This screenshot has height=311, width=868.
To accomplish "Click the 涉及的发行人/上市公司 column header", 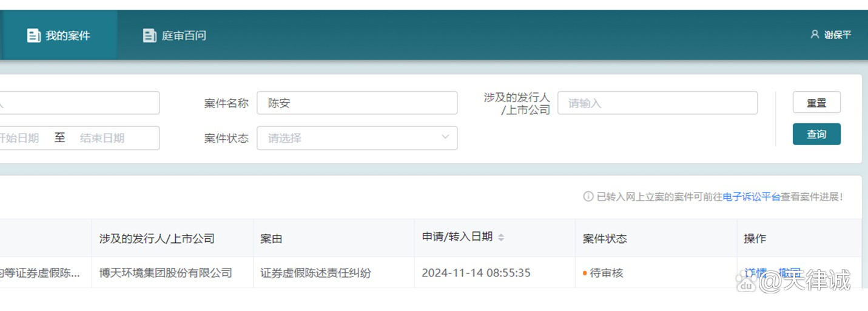I will (x=173, y=238).
